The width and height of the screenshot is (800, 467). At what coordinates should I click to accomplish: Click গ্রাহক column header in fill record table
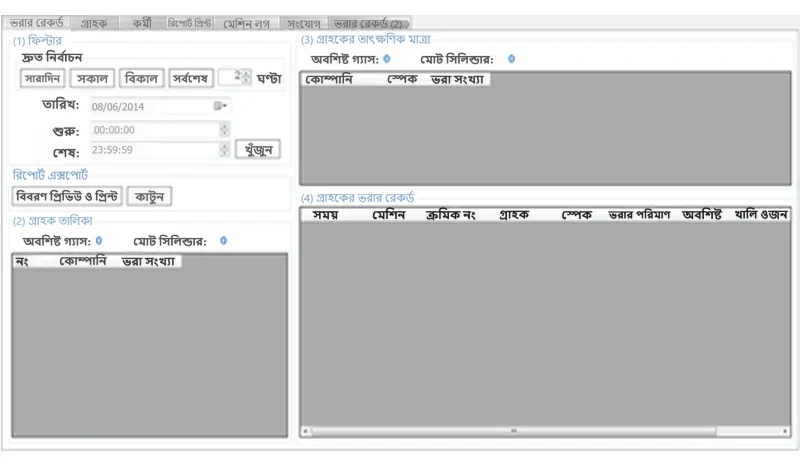pyautogui.click(x=514, y=215)
